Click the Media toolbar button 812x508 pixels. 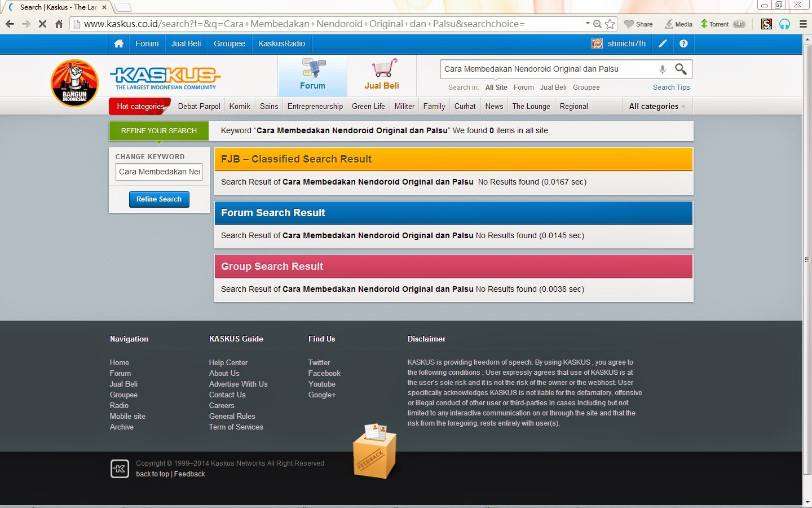click(678, 24)
